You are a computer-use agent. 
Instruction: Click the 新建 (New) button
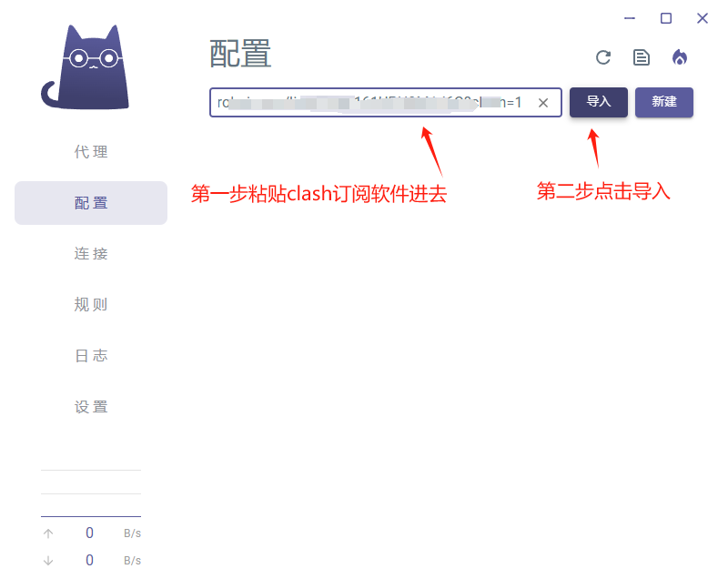(664, 102)
